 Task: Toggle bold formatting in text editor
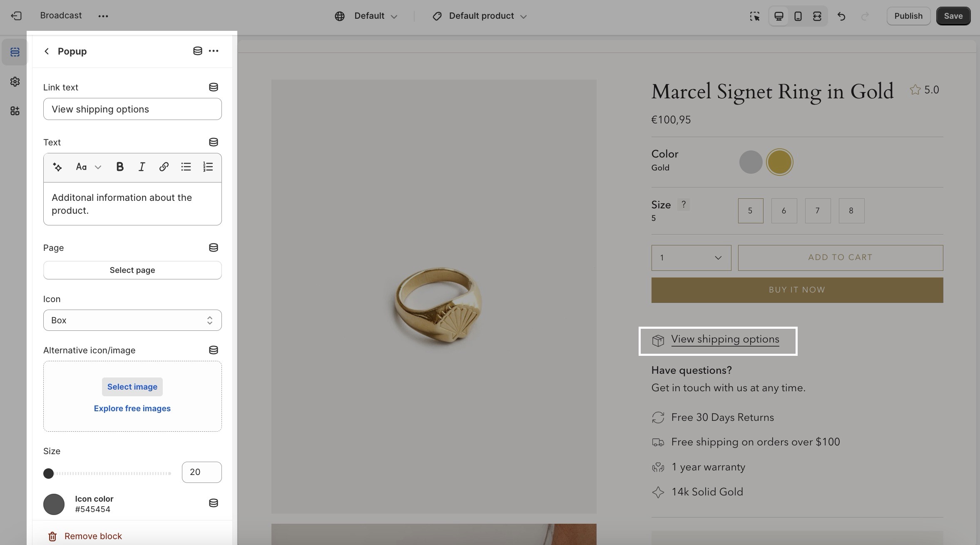pos(120,167)
